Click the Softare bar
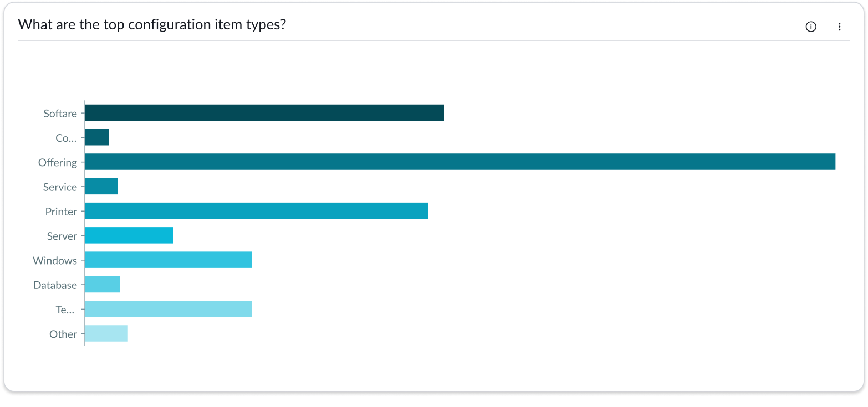This screenshot has height=407, width=868. tap(263, 112)
